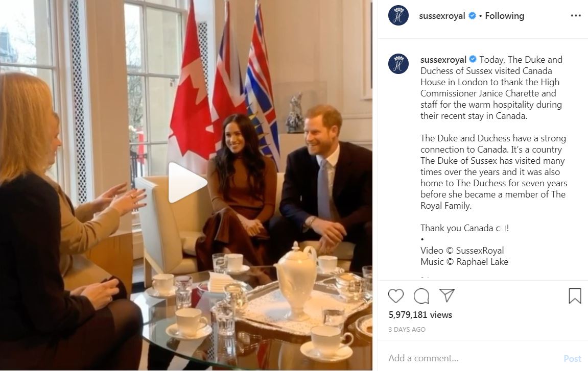View the 5,979,181 views count

(x=420, y=315)
